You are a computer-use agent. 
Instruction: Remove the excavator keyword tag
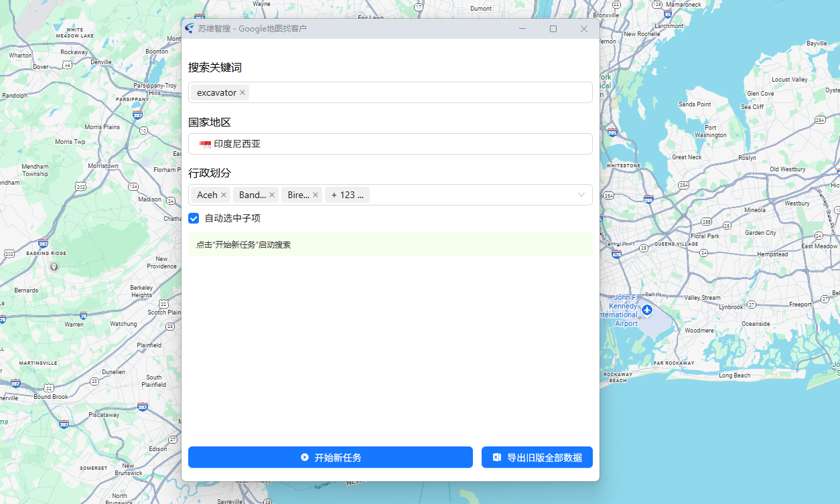242,93
